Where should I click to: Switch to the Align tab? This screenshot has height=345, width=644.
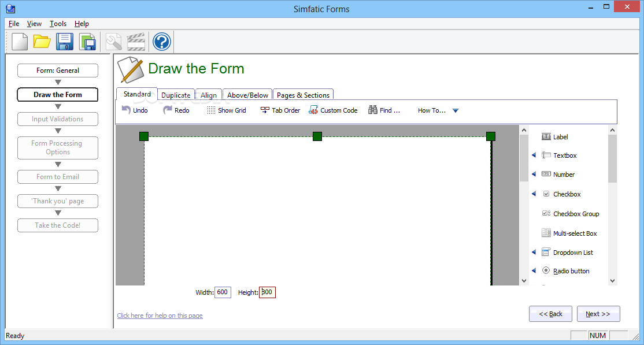pos(209,95)
